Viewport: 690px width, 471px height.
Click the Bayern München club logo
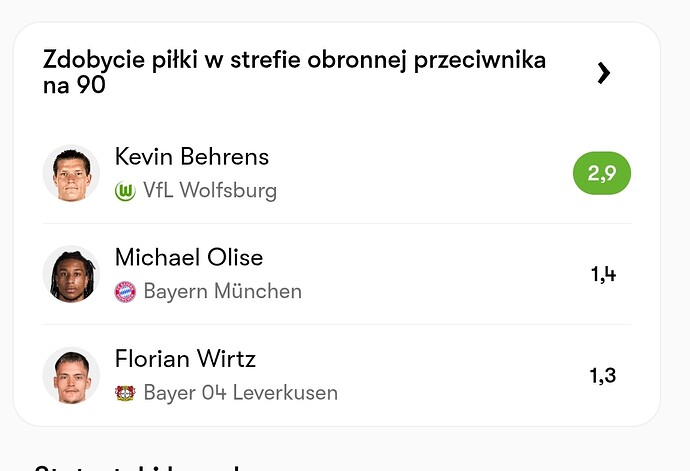(125, 292)
